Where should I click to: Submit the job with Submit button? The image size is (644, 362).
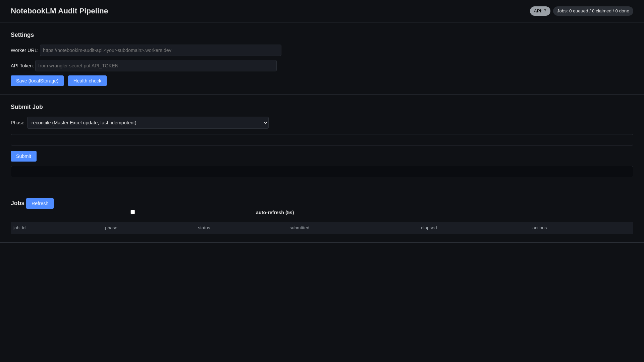coord(23,156)
